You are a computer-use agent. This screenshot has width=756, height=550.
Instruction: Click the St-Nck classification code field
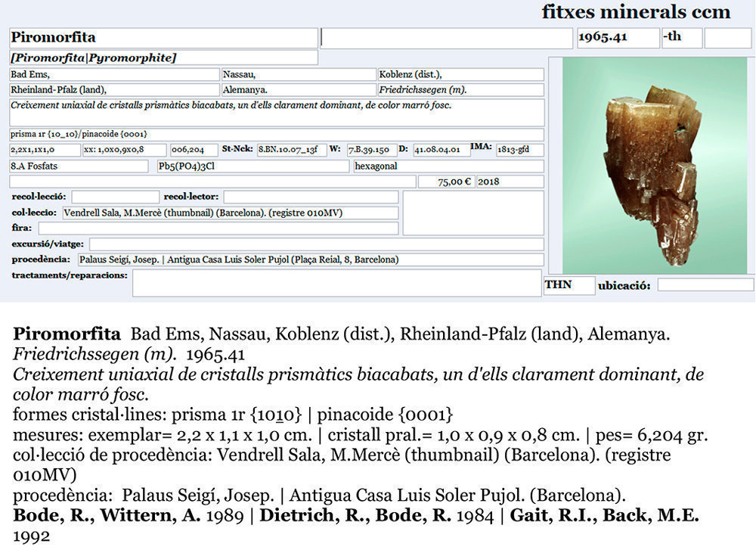[x=292, y=150]
